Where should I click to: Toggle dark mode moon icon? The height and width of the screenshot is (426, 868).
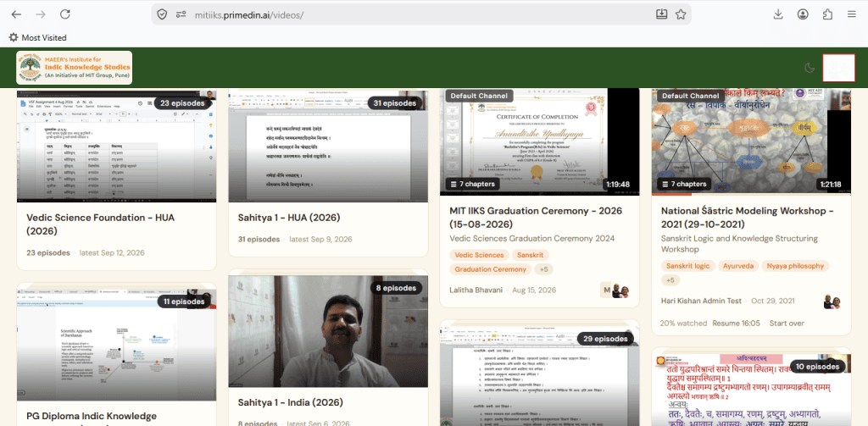tap(810, 68)
